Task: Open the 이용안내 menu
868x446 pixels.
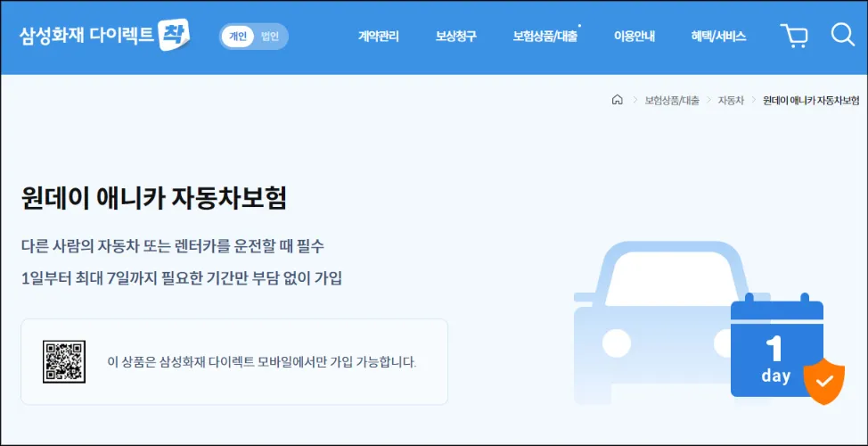Action: (635, 37)
